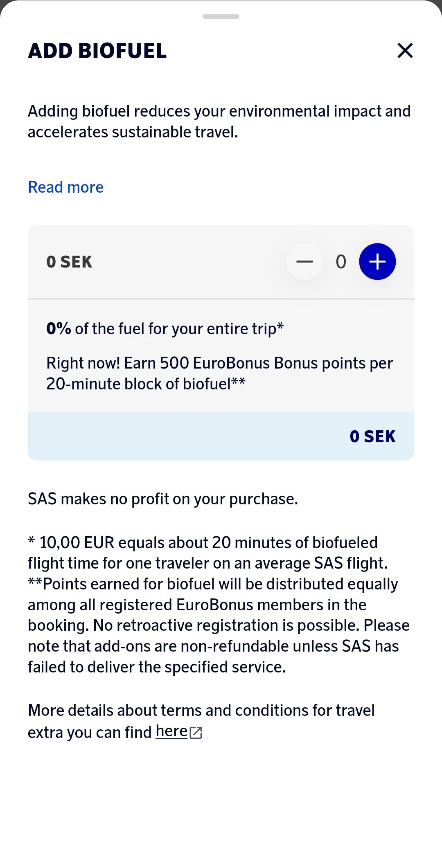This screenshot has height=868, width=442.
Task: Open the terms 'here' link
Action: (171, 731)
